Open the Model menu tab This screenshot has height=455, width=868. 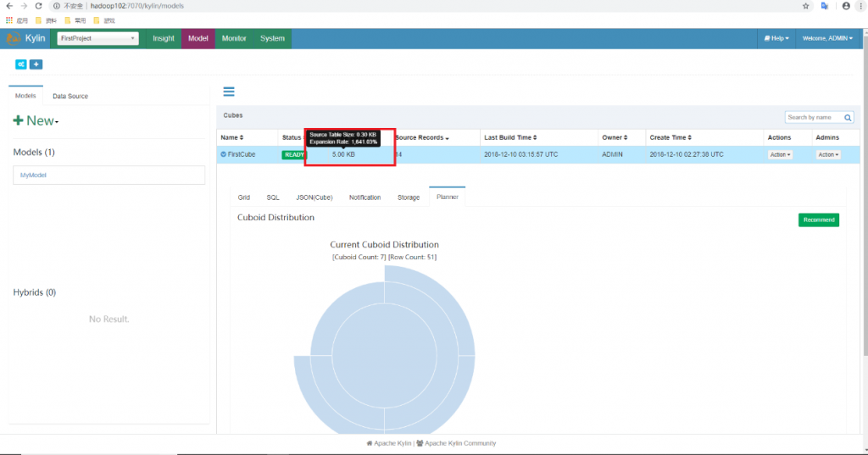click(198, 39)
